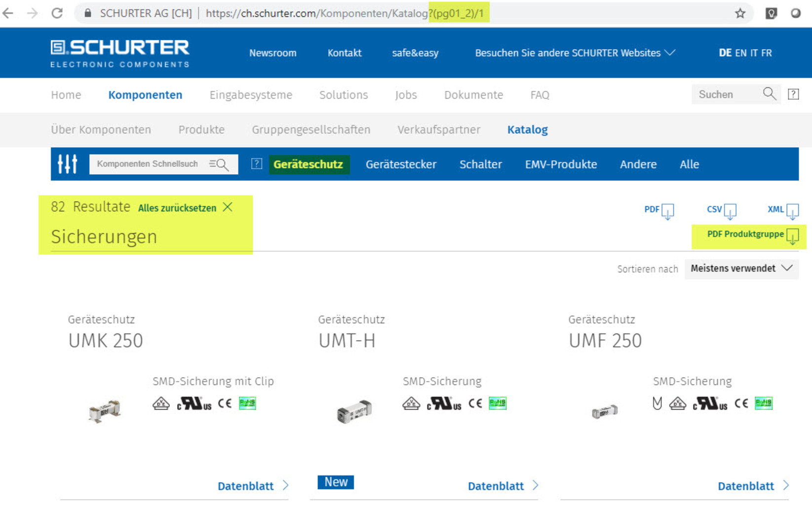
Task: Open Über Komponenten submenu item
Action: point(101,130)
